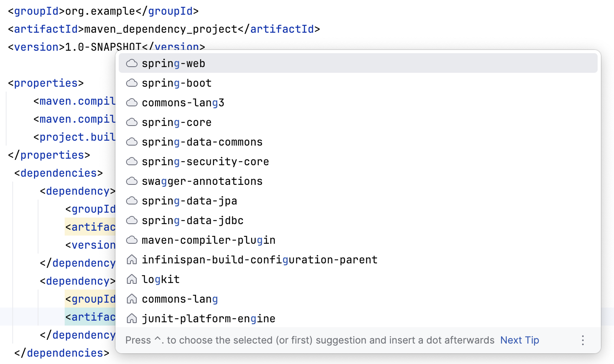Viewport: 614px width, 364px height.
Task: Select spring-core in the completion popup
Action: (x=358, y=122)
